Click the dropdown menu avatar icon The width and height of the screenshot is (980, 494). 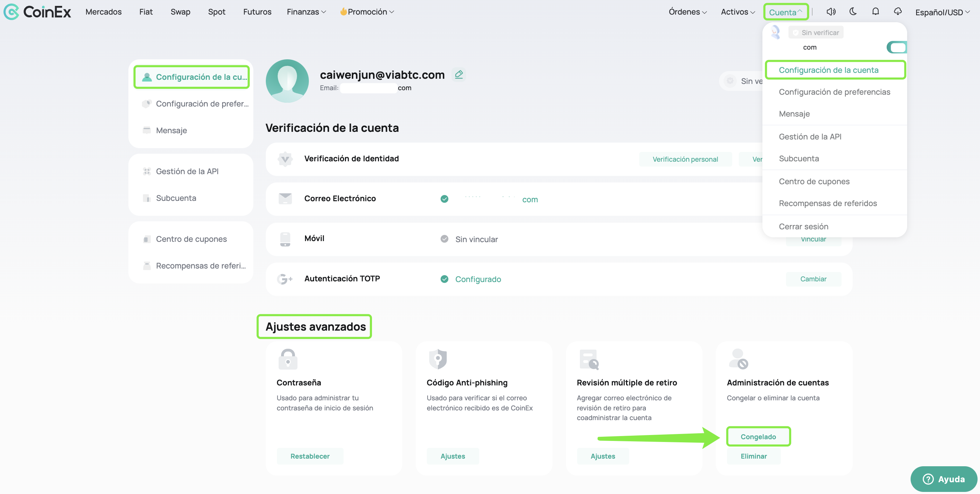(x=775, y=32)
